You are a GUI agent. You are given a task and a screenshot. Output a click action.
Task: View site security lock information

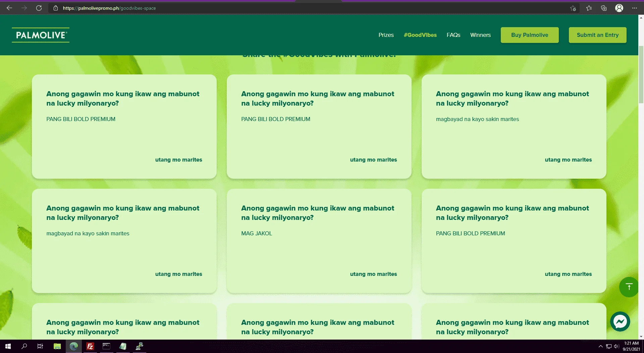(56, 8)
